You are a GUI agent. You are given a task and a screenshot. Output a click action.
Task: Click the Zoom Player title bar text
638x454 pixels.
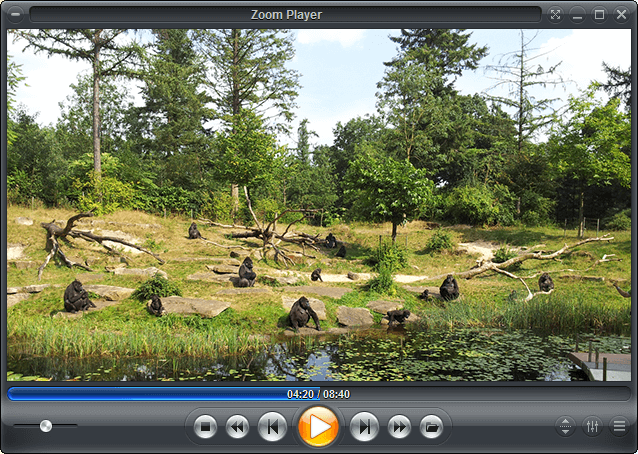tap(286, 15)
